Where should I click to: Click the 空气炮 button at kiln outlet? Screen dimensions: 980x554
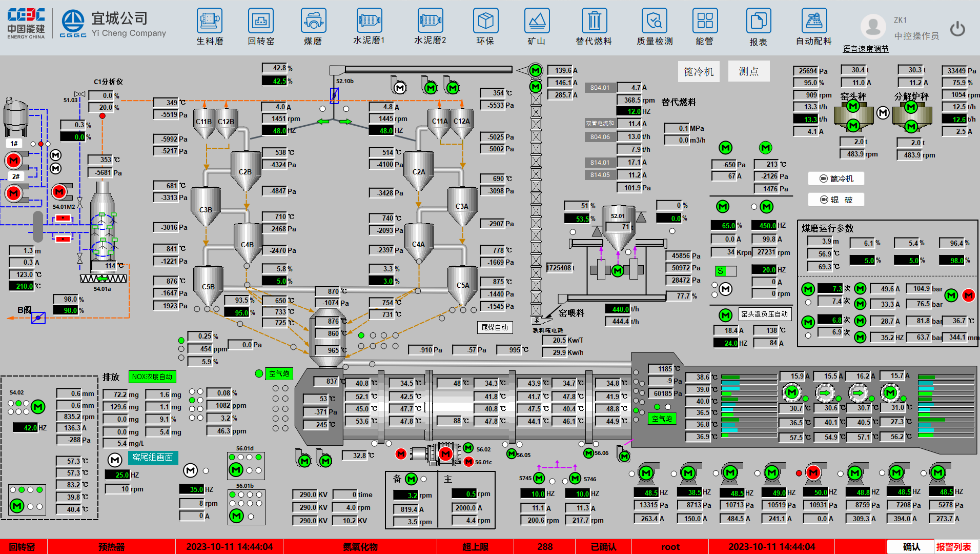click(x=662, y=419)
